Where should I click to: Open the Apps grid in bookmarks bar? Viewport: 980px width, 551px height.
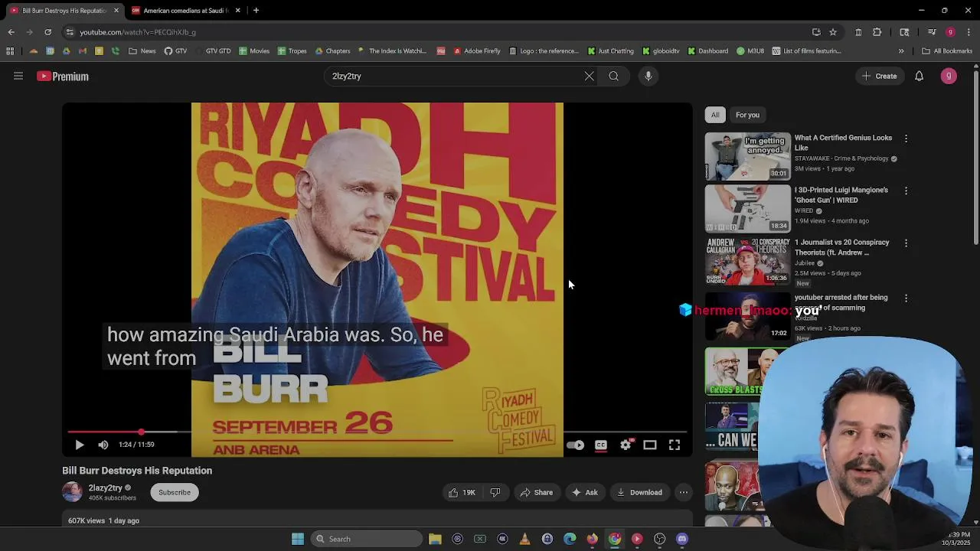(10, 51)
